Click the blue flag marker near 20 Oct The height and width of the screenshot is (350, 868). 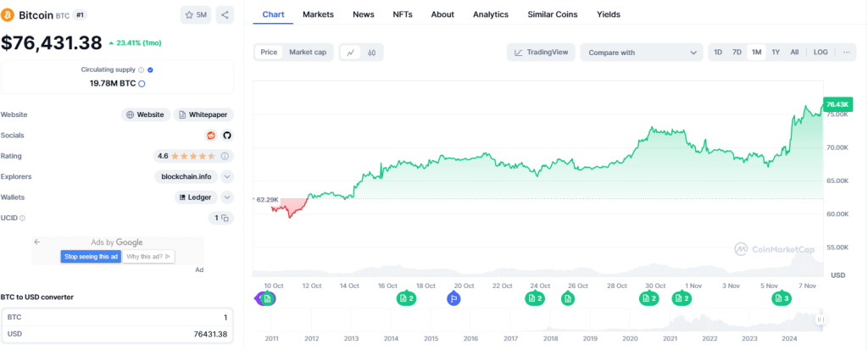453,299
